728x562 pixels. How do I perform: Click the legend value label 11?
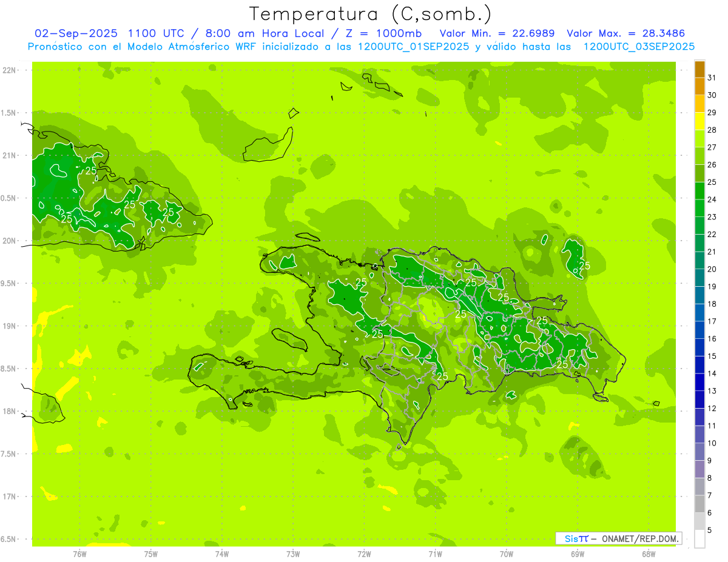pos(712,426)
